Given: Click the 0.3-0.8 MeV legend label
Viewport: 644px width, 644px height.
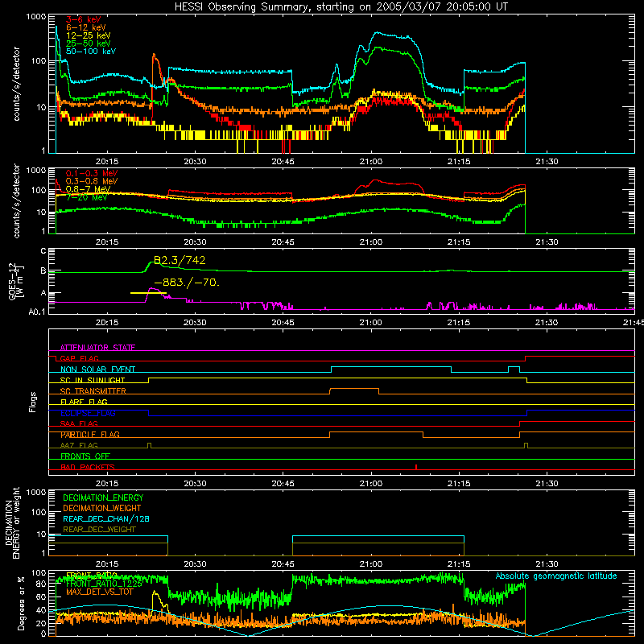Looking at the screenshot, I should [x=92, y=181].
